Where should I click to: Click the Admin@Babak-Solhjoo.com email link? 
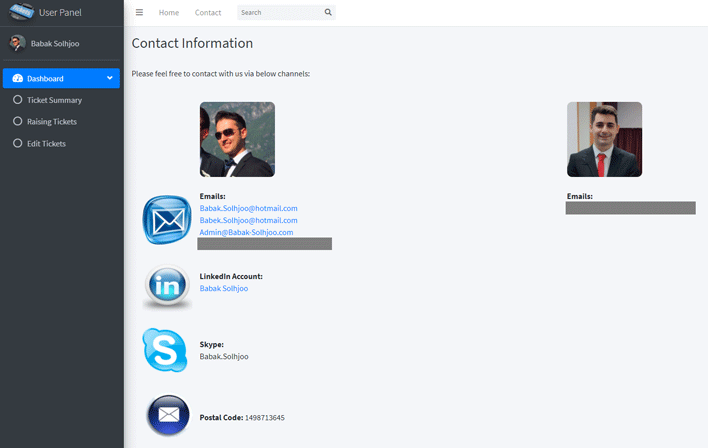coord(246,232)
